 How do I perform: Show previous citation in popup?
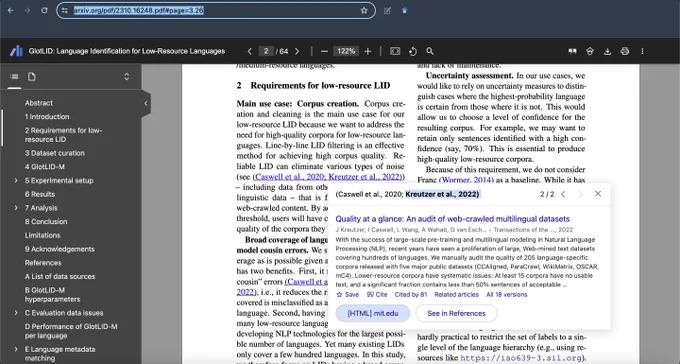click(563, 194)
